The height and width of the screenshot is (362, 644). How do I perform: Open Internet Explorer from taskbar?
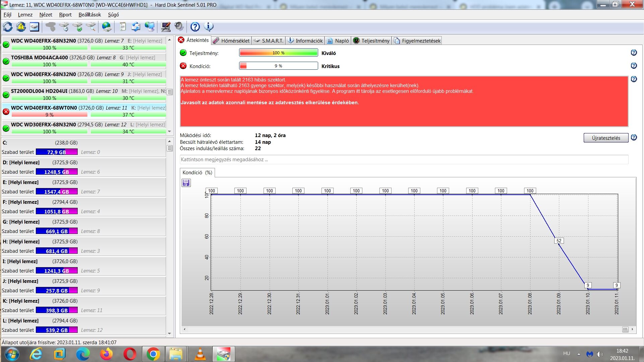click(36, 354)
